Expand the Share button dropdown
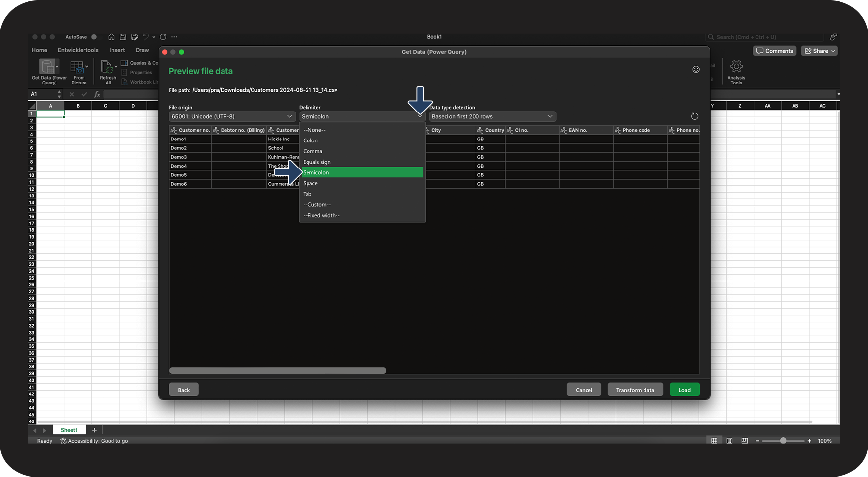The image size is (868, 477). coord(833,51)
